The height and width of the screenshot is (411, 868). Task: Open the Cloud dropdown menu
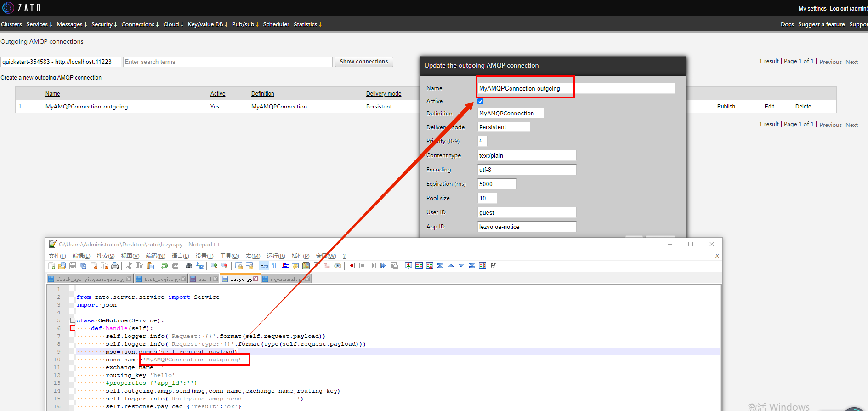pos(173,24)
